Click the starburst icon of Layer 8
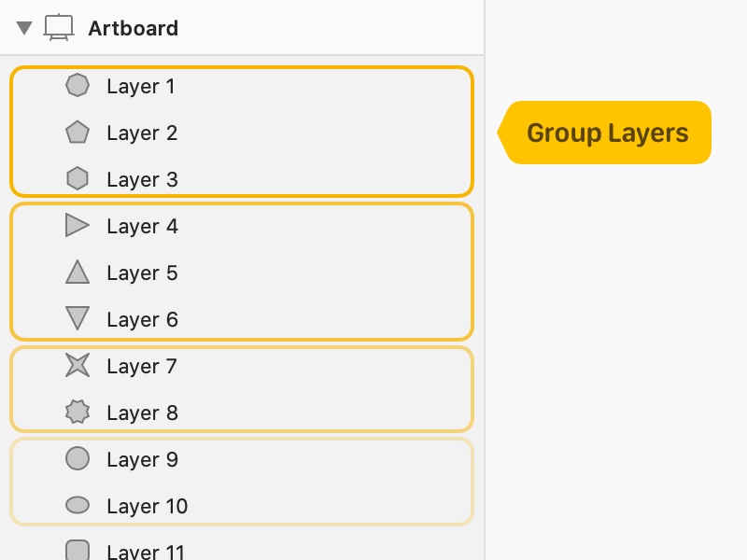747x560 pixels. pyautogui.click(x=78, y=412)
